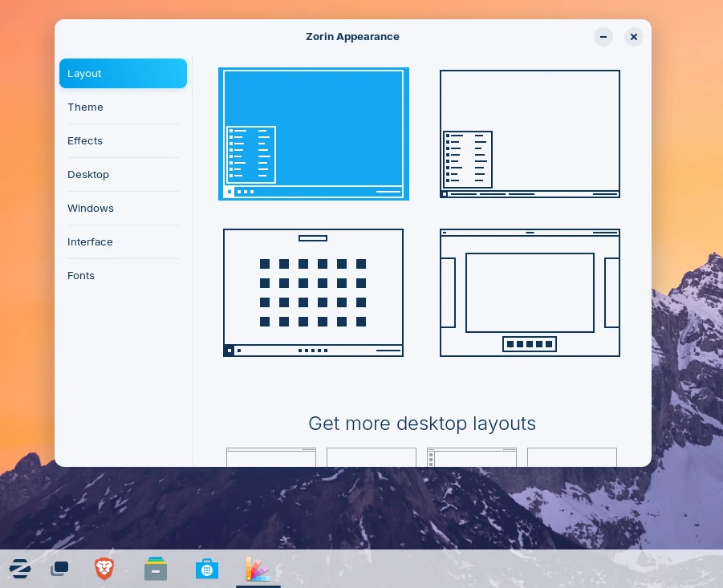Select the GNOME-style app grid layout

coord(314,293)
